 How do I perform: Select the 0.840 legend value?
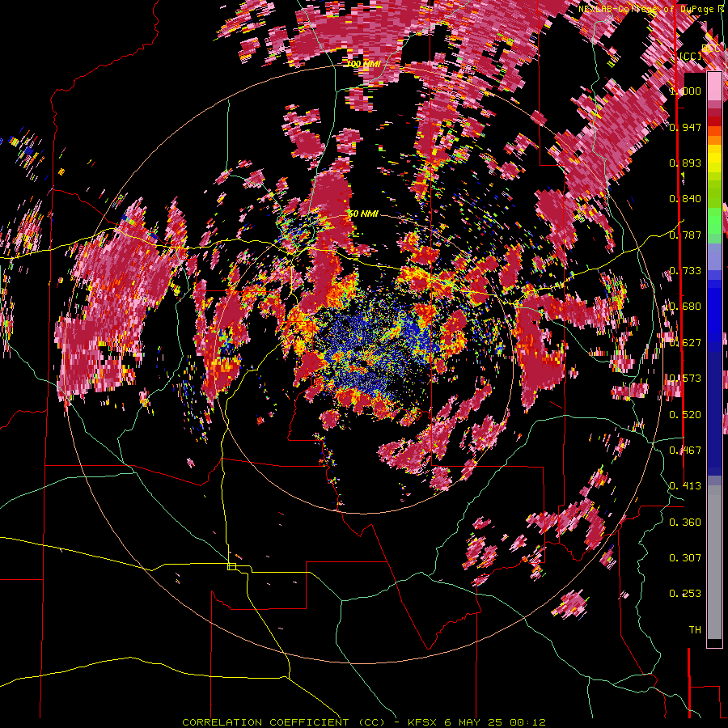[x=685, y=199]
